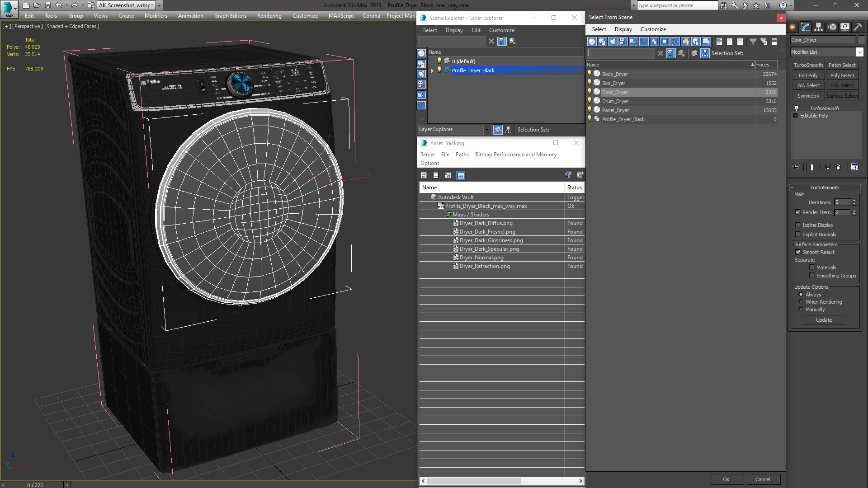
Task: Select the Always update radio option
Action: pyautogui.click(x=801, y=295)
